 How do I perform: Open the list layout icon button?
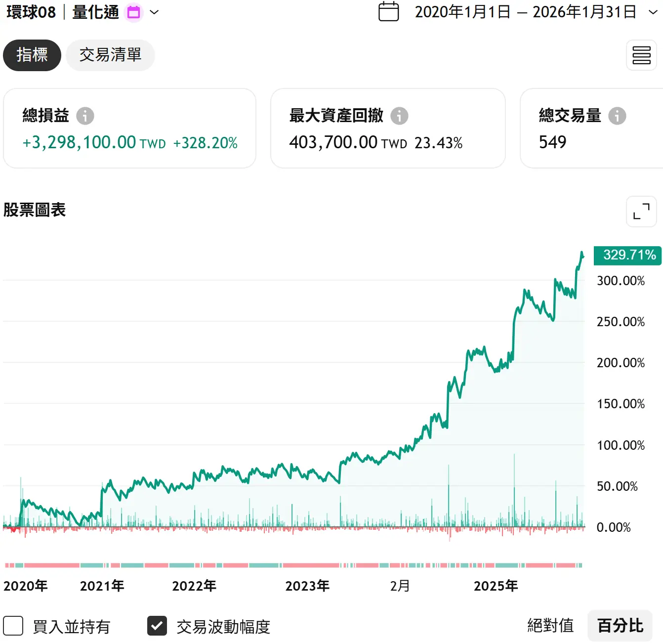(641, 55)
